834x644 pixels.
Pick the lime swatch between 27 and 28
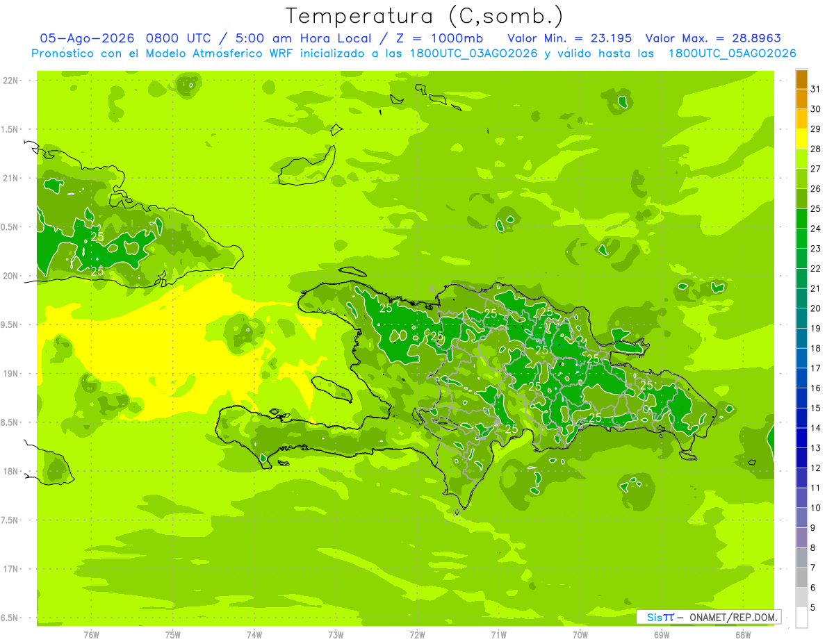coord(801,158)
